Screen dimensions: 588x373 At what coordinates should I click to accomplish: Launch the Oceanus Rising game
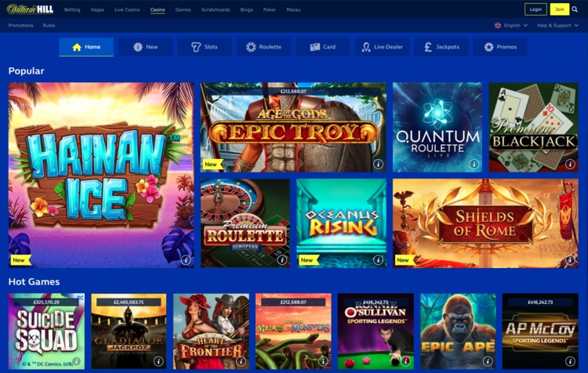pyautogui.click(x=341, y=223)
